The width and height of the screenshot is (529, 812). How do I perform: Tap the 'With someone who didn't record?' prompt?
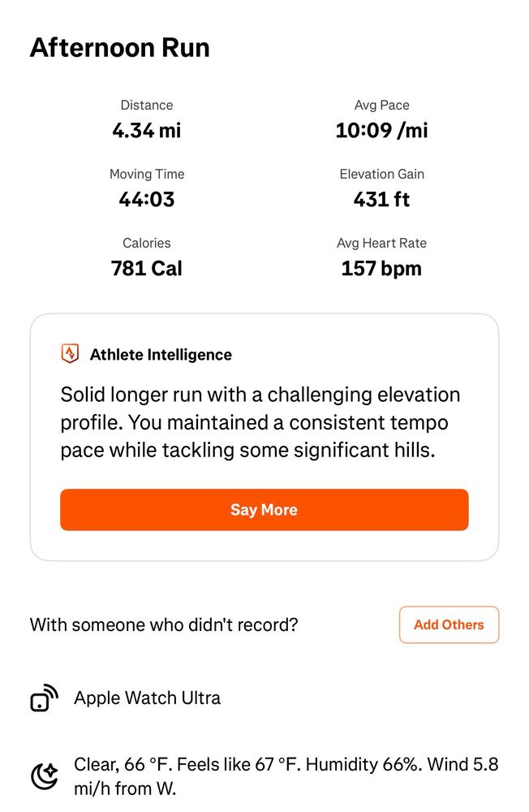click(164, 624)
